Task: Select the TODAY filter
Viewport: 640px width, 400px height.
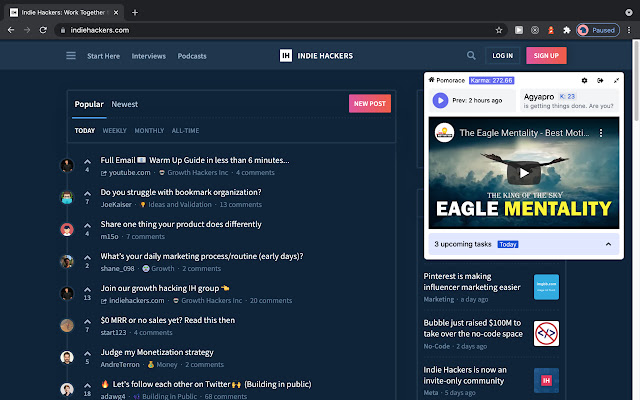Action: point(84,131)
